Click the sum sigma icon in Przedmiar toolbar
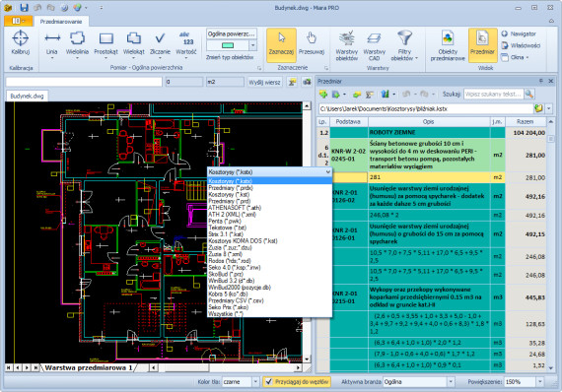The height and width of the screenshot is (392, 562). [x=369, y=95]
